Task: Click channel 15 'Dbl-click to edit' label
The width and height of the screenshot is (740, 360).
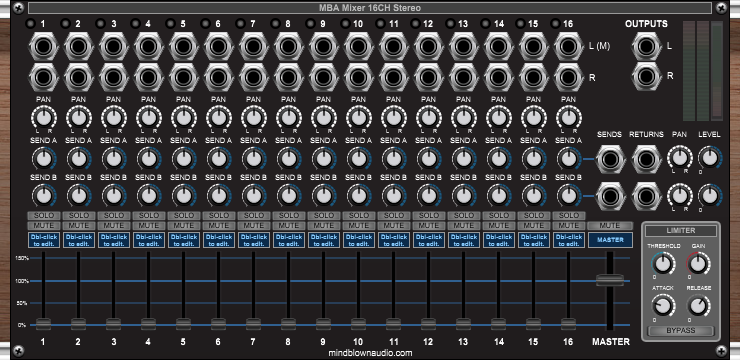Action: (534, 240)
